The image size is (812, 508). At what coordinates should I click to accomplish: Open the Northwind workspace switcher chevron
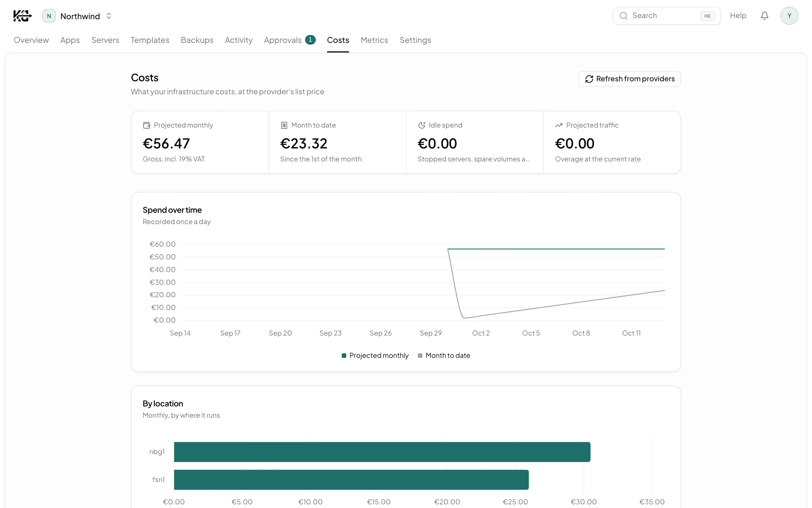(x=109, y=16)
